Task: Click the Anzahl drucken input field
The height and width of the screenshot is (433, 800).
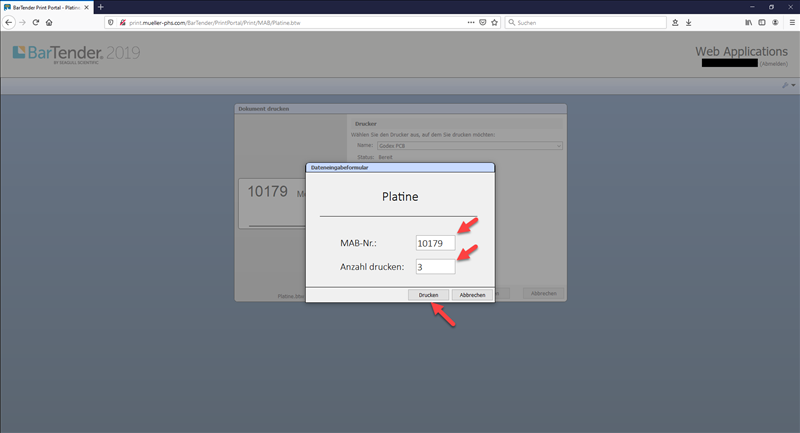Action: [435, 266]
